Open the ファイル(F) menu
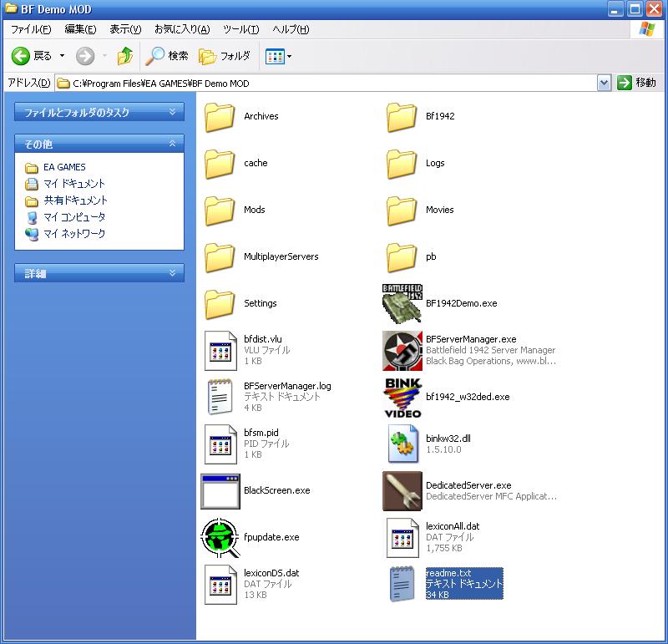The image size is (668, 644). [31, 29]
